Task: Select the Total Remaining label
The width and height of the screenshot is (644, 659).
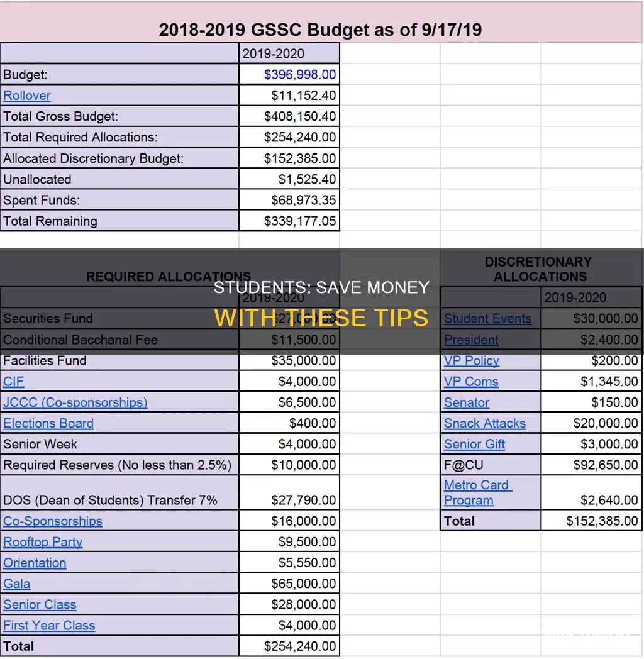Action: [50, 221]
